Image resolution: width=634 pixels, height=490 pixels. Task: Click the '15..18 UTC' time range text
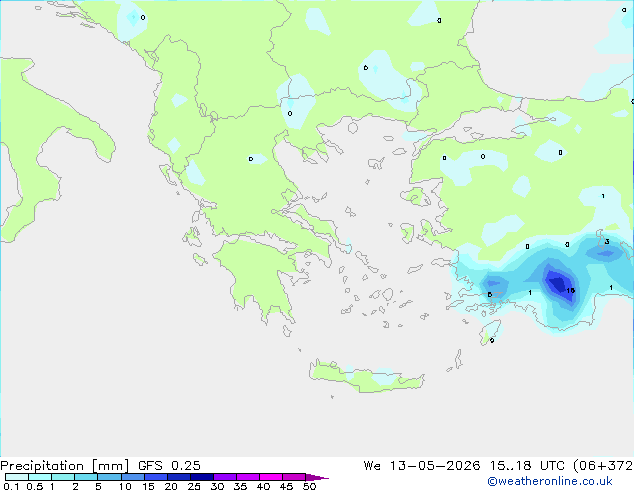coord(527,466)
